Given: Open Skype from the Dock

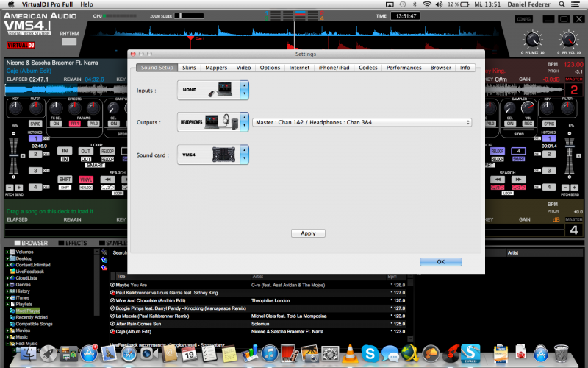Looking at the screenshot, I should pyautogui.click(x=370, y=354).
